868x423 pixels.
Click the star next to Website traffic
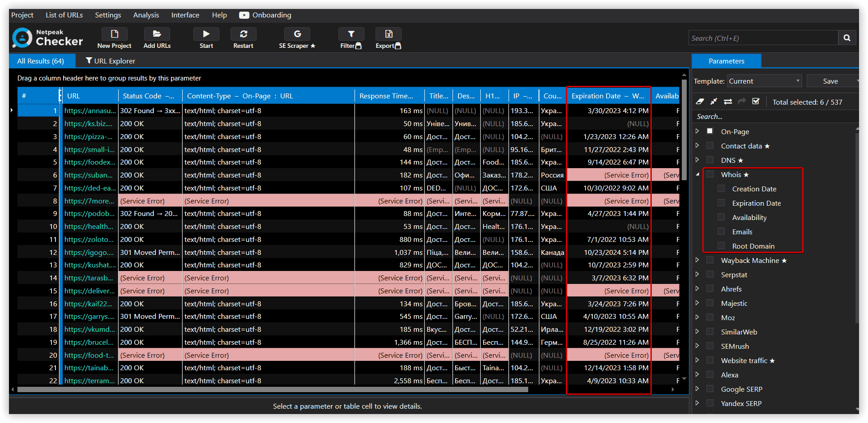(772, 361)
